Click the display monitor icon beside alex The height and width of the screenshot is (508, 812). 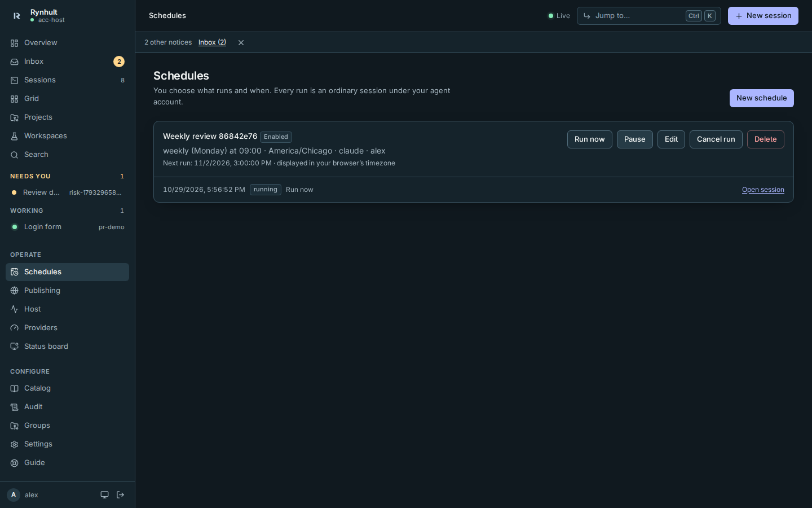coord(104,495)
